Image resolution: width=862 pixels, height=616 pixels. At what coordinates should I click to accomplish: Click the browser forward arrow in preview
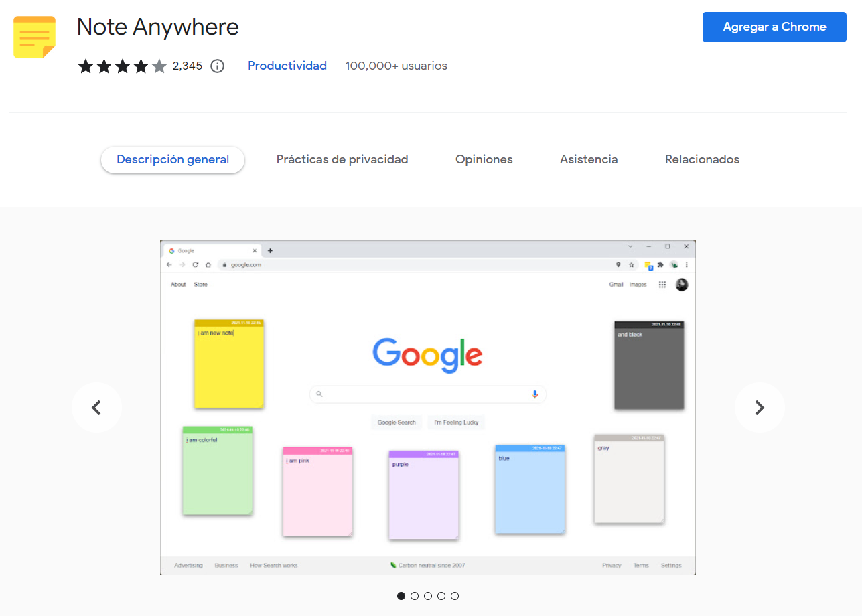[182, 265]
